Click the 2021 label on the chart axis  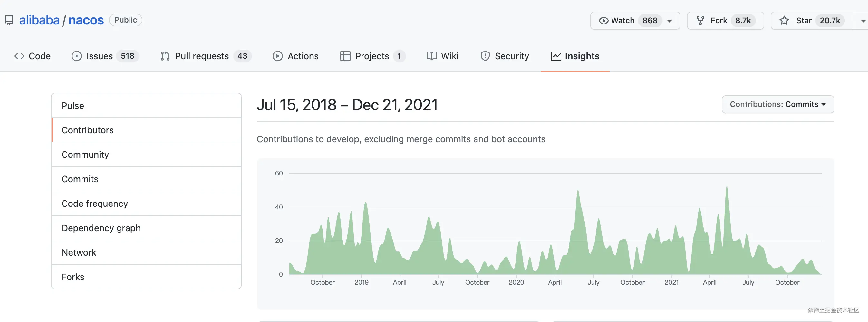(x=671, y=282)
